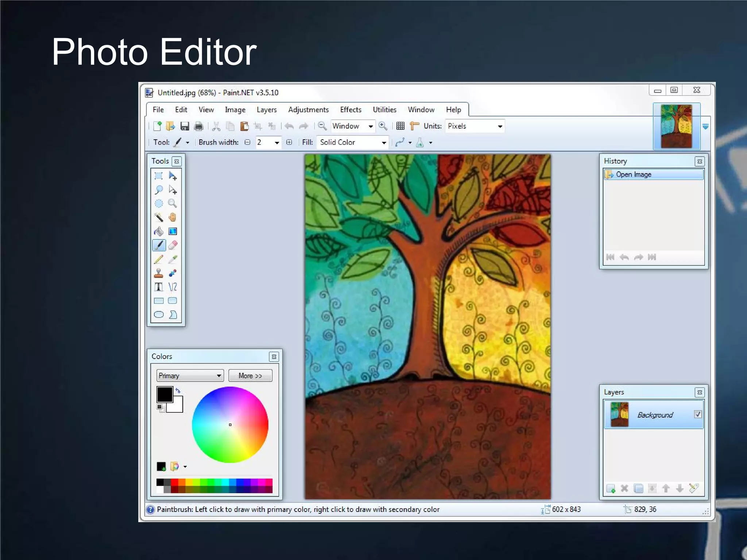Select the Line/Curve tool
Viewport: 747px width, 560px height.
click(x=173, y=287)
